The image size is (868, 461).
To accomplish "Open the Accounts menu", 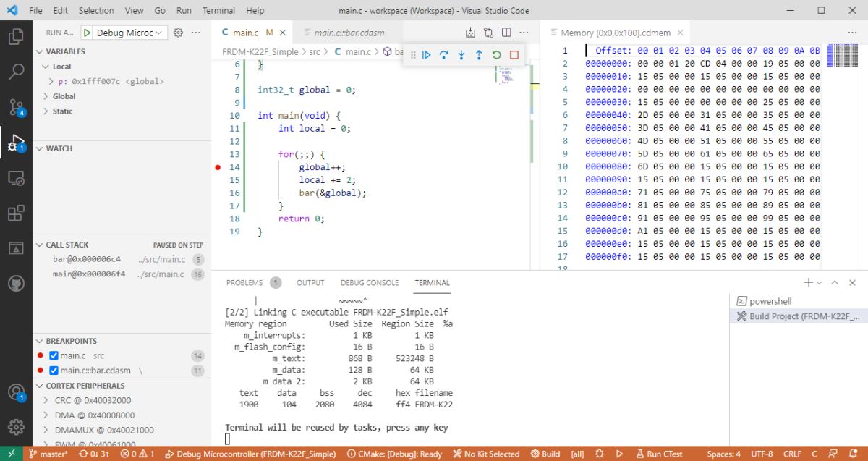I will (16, 392).
